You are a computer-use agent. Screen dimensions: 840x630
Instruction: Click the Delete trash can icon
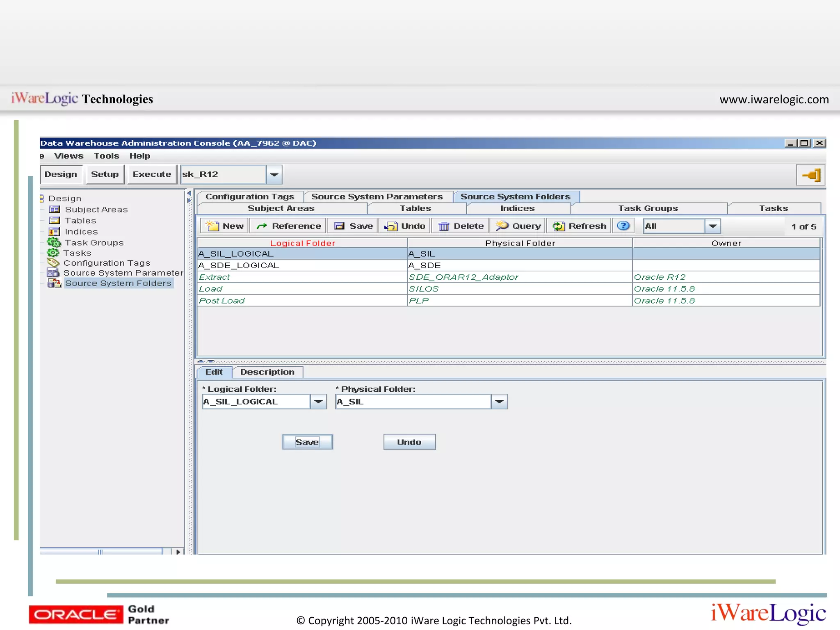coord(444,226)
